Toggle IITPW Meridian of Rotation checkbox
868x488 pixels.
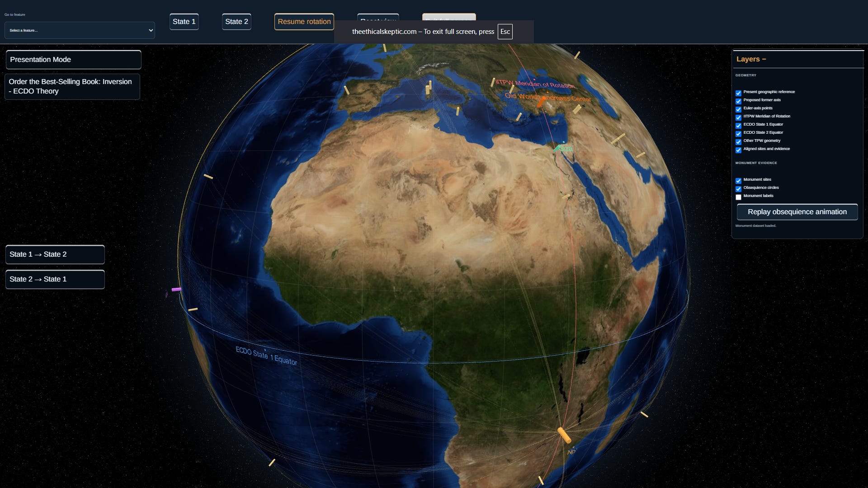[x=738, y=117]
